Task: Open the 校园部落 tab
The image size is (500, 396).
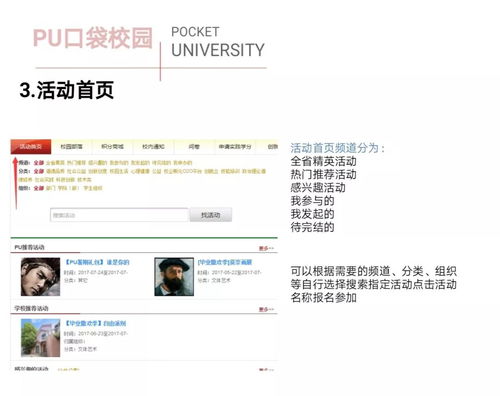Action: point(71,147)
